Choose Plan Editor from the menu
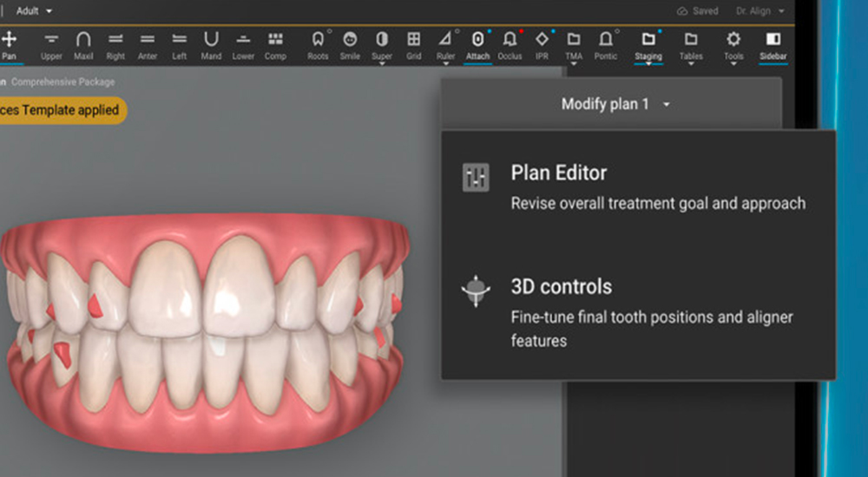Viewport: 868px width, 477px height. pos(559,173)
